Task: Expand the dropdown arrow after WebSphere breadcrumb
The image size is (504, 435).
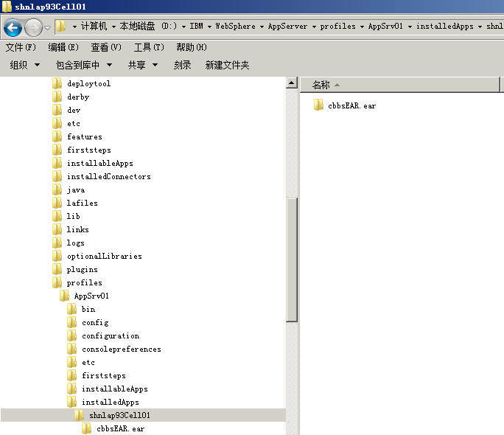Action: pos(262,27)
